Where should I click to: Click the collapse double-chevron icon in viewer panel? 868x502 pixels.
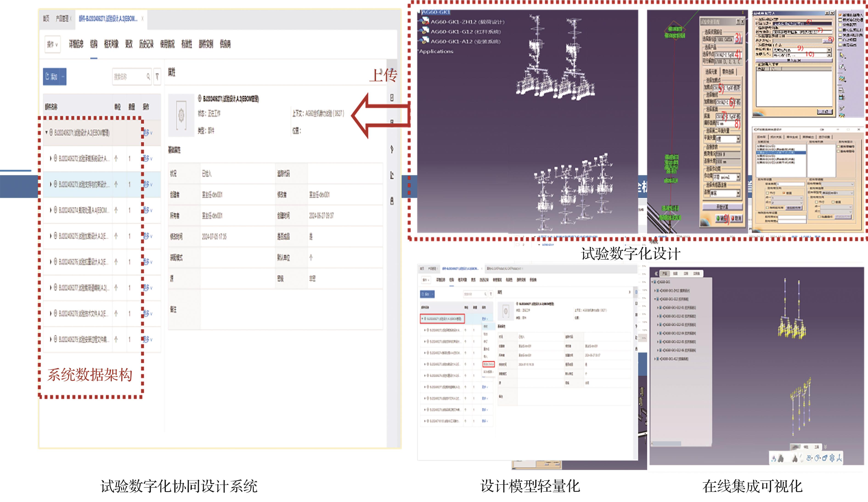point(656,274)
